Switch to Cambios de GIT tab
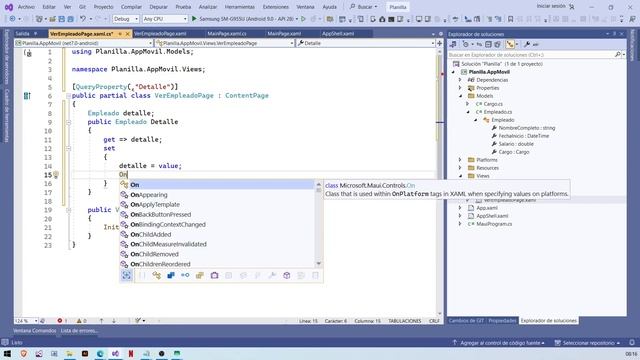 pos(466,321)
